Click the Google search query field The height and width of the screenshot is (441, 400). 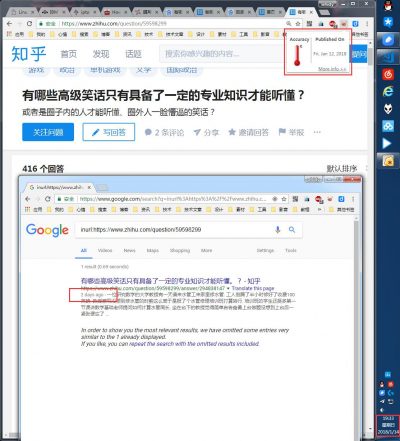pyautogui.click(x=173, y=230)
